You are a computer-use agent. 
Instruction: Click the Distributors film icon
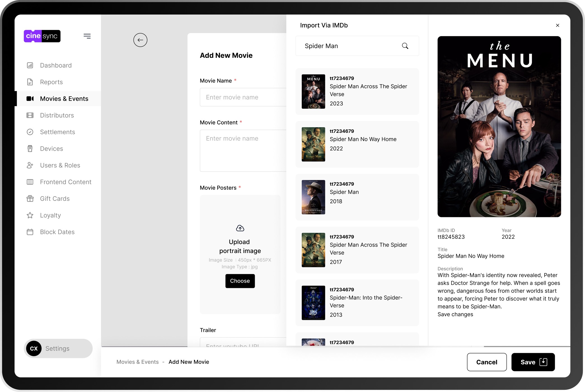click(30, 115)
